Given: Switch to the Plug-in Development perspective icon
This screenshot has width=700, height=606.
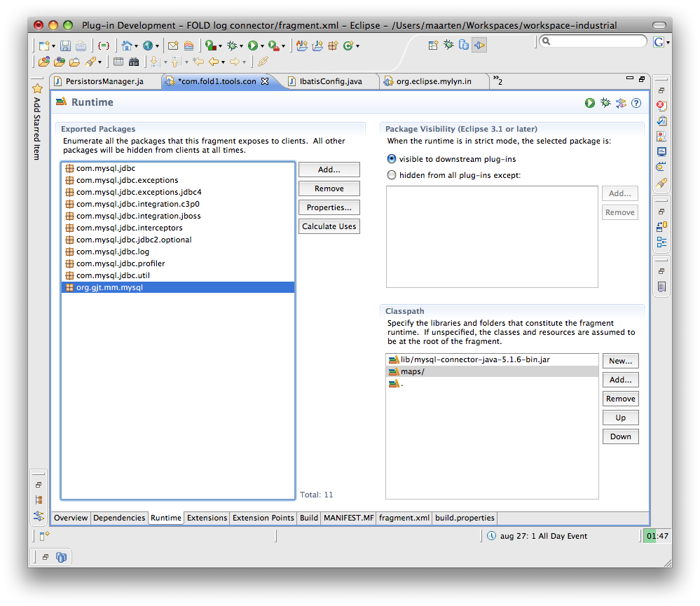Looking at the screenshot, I should click(479, 45).
